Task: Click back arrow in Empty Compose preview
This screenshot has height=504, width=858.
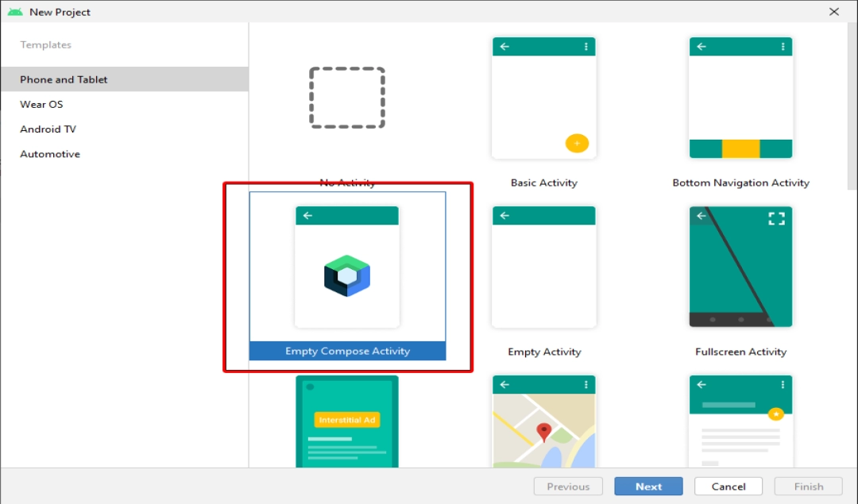Action: 307,215
